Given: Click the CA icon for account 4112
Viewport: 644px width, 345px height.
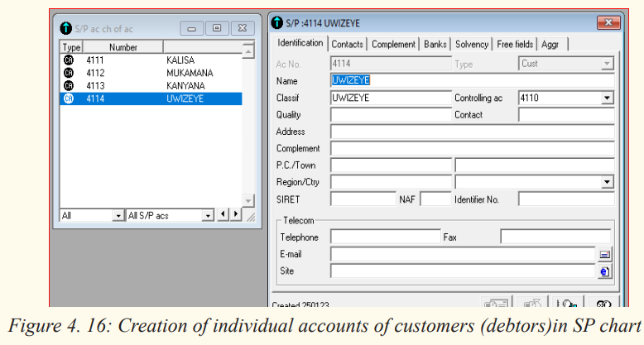Looking at the screenshot, I should coord(69,73).
